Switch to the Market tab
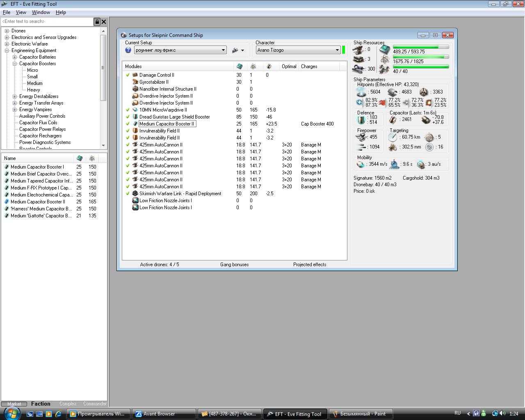The width and height of the screenshot is (525, 420). pyautogui.click(x=14, y=404)
